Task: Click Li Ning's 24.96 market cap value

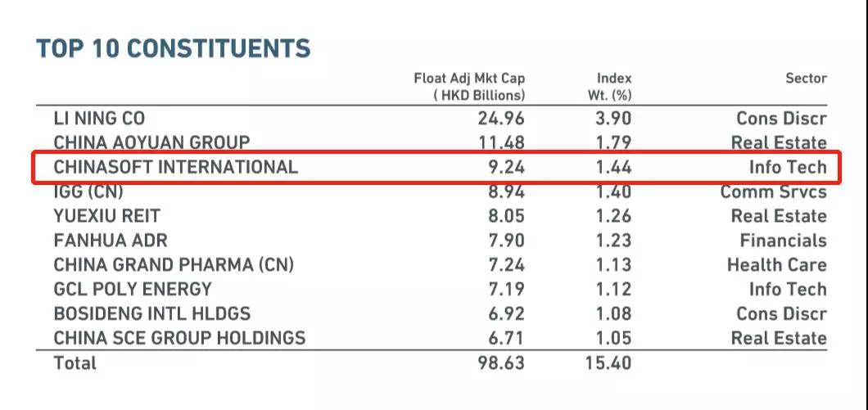Action: [501, 119]
